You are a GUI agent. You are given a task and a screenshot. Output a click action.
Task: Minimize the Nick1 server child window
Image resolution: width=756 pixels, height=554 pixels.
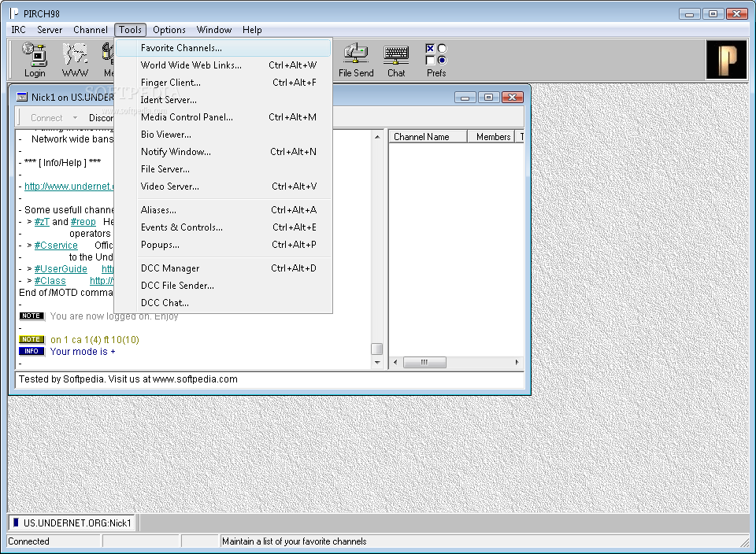point(465,98)
